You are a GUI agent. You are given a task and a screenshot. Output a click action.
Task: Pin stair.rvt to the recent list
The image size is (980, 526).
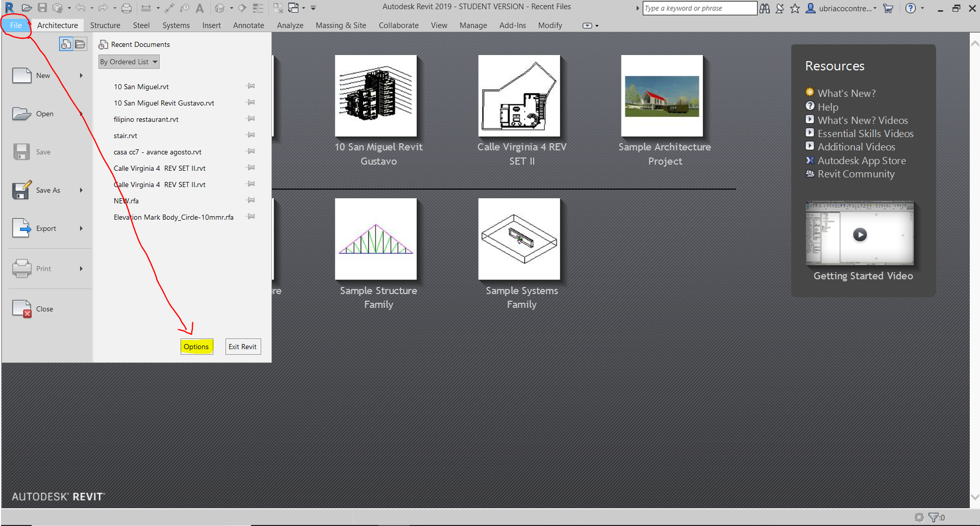click(251, 135)
